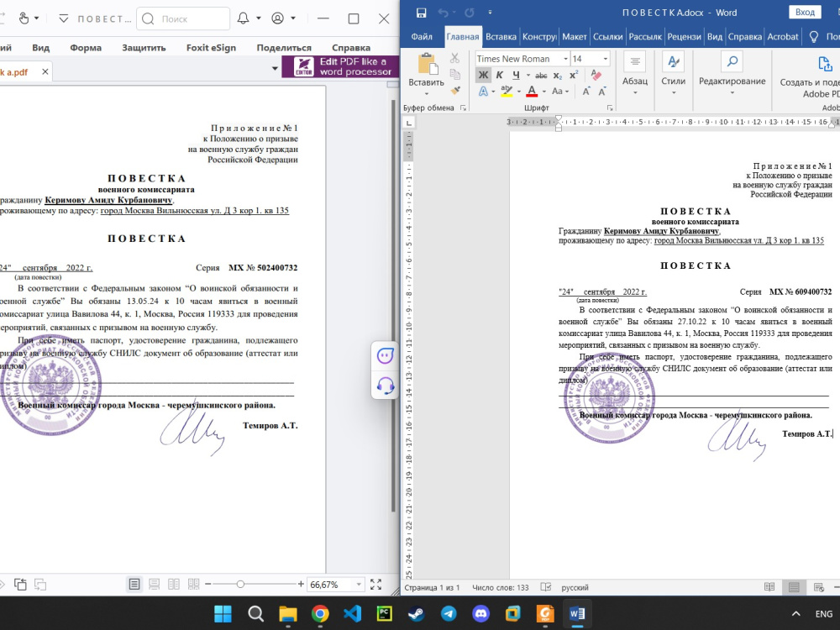Close the a.pdf tab in Foxit
840x630 pixels.
[45, 71]
